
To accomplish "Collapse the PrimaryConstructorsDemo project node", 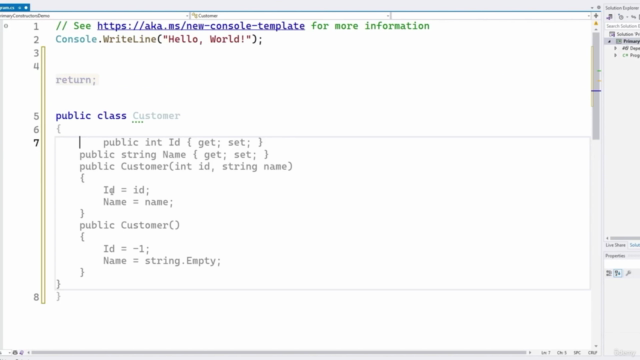I will (610, 41).
